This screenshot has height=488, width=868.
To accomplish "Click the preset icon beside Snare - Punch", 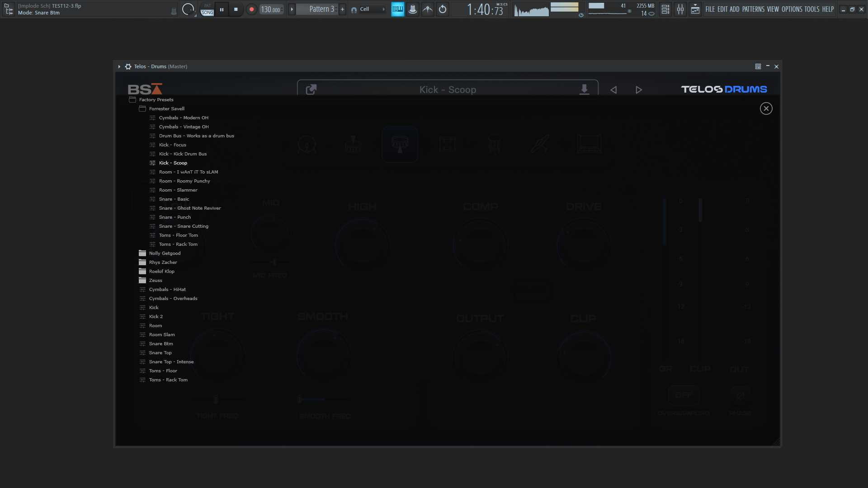I will click(x=153, y=217).
